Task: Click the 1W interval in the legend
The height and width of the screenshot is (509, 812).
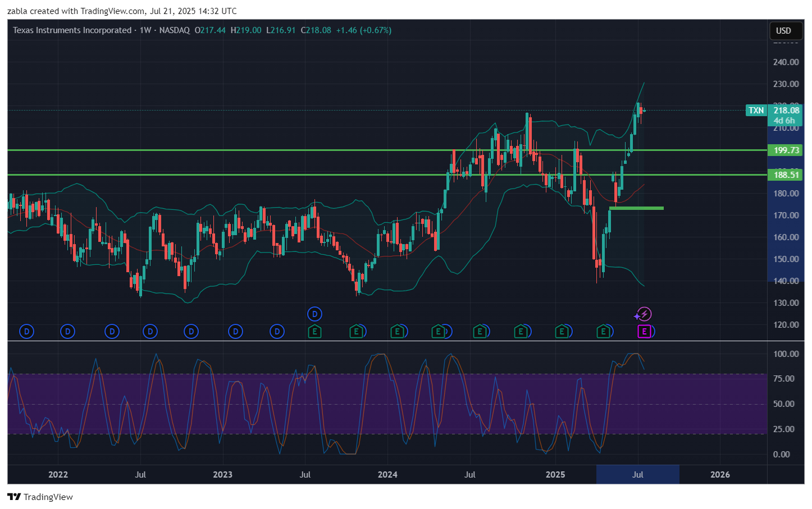Action: click(145, 30)
